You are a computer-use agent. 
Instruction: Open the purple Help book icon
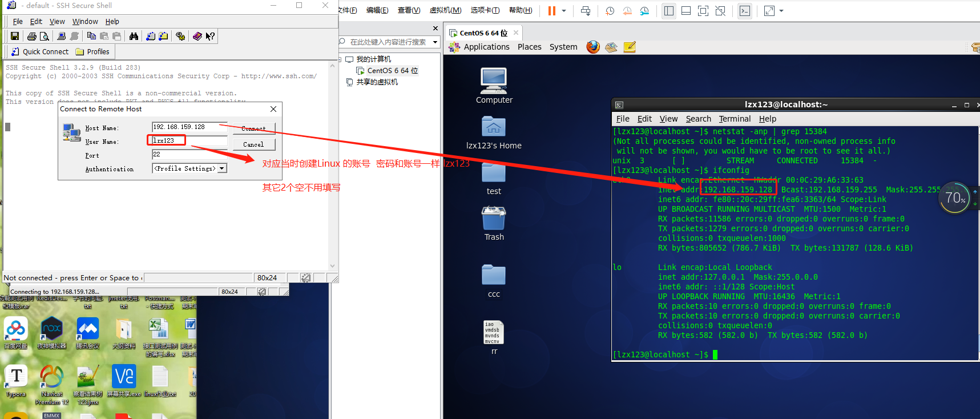pyautogui.click(x=197, y=36)
